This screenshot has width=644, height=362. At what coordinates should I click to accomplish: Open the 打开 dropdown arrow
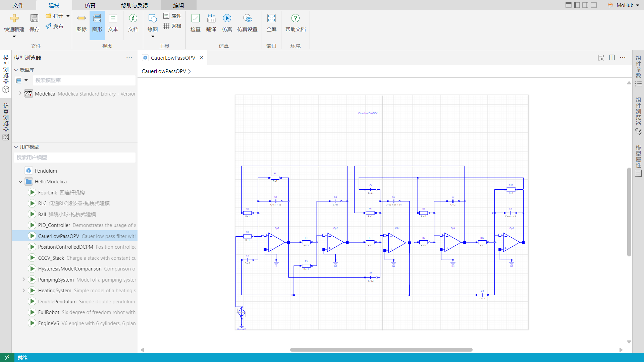[68, 16]
